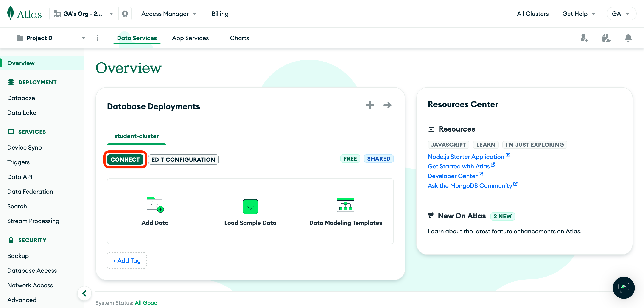Click the invite user icon
Image resolution: width=644 pixels, height=308 pixels.
(x=584, y=38)
